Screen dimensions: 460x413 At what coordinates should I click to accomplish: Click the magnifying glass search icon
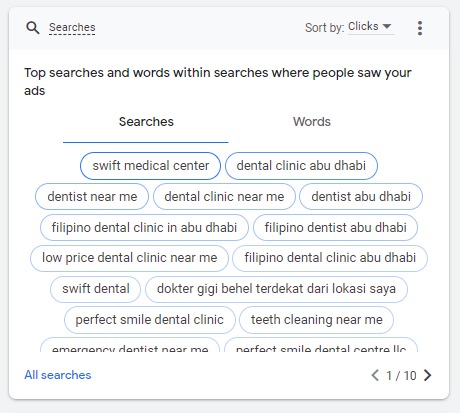(x=33, y=28)
